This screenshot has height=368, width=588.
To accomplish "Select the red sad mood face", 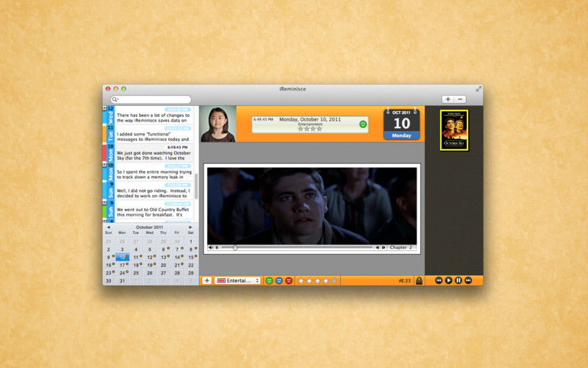I will point(289,280).
